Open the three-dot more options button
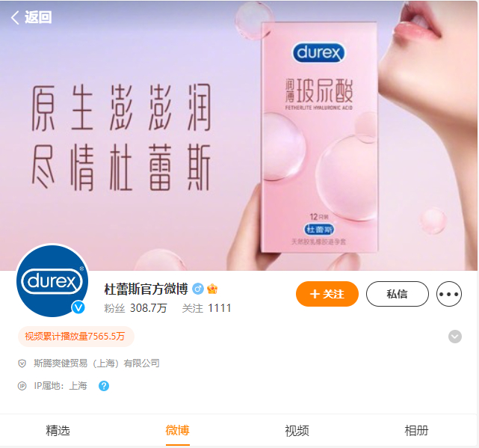Viewport: 479px width, 448px height. (x=449, y=294)
